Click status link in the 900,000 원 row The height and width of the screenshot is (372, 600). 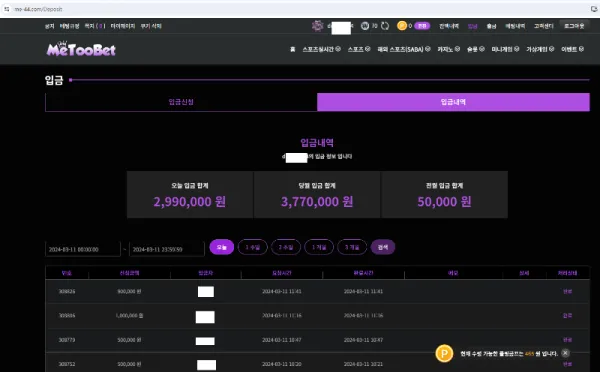567,292
